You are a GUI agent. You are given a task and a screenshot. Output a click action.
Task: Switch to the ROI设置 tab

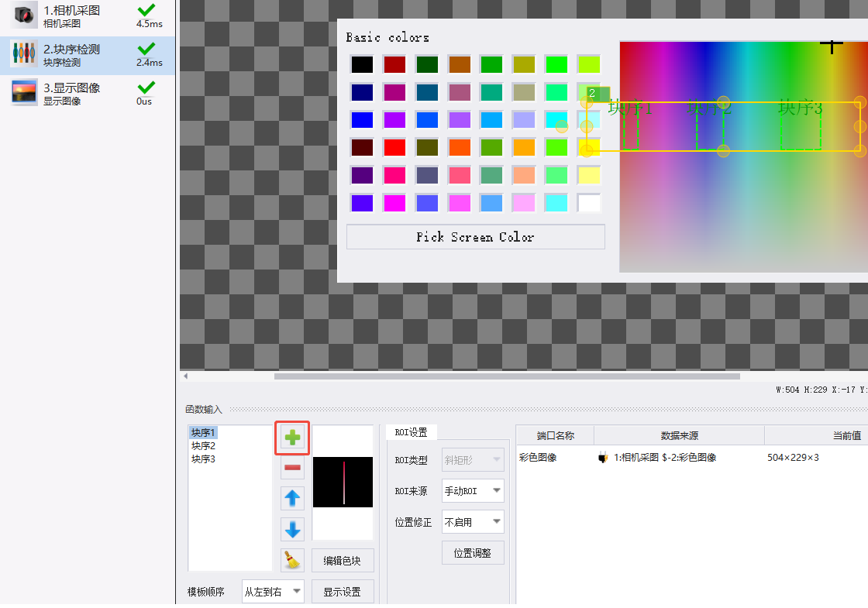tap(411, 432)
